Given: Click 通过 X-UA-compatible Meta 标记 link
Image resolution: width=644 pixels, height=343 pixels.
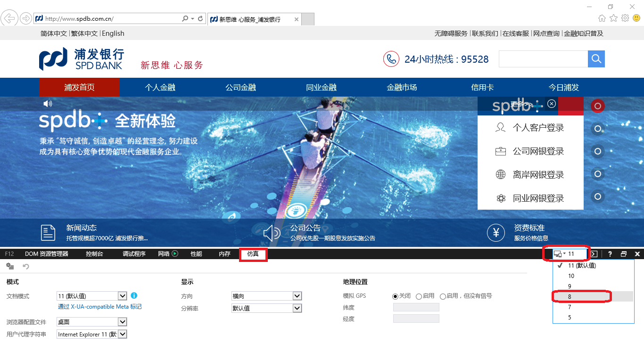Looking at the screenshot, I should (99, 307).
